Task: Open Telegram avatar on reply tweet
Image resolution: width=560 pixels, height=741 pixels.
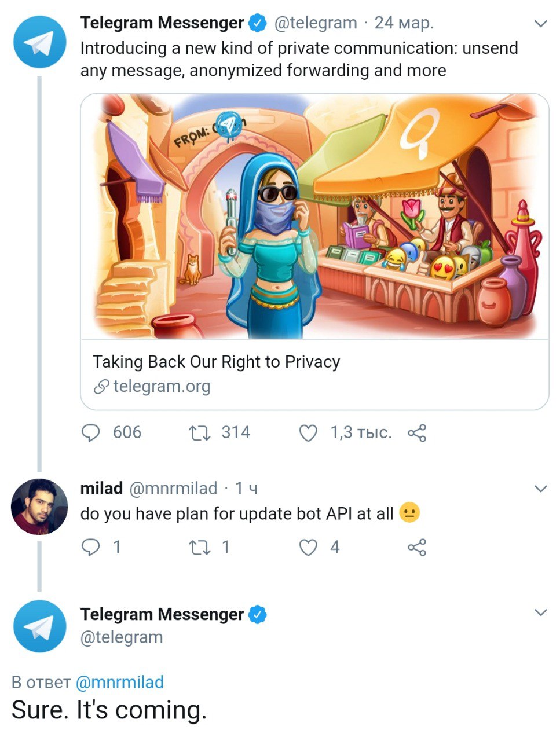Action: click(x=40, y=626)
